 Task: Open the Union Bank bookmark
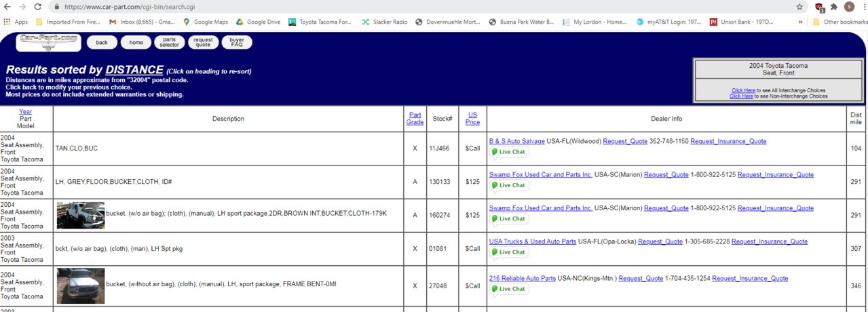pos(742,22)
